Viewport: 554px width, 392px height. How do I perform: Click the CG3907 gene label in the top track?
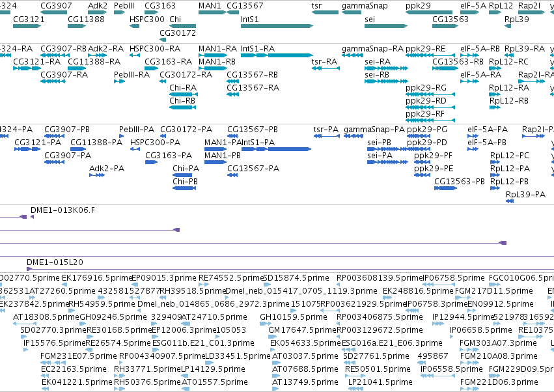tap(56, 6)
